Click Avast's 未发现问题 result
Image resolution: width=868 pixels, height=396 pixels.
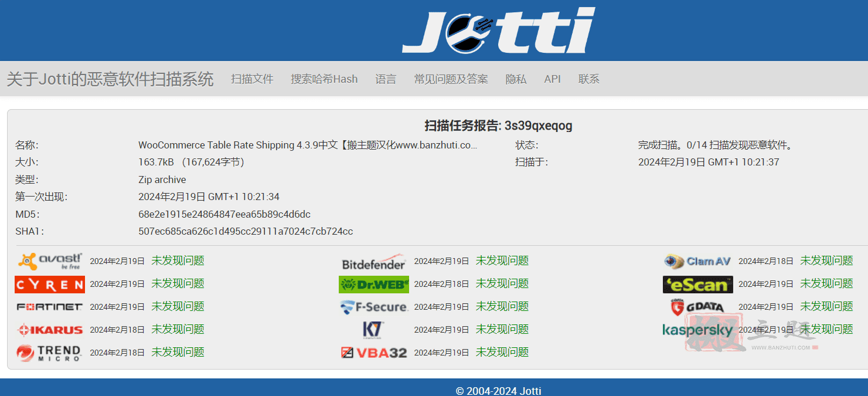[178, 260]
